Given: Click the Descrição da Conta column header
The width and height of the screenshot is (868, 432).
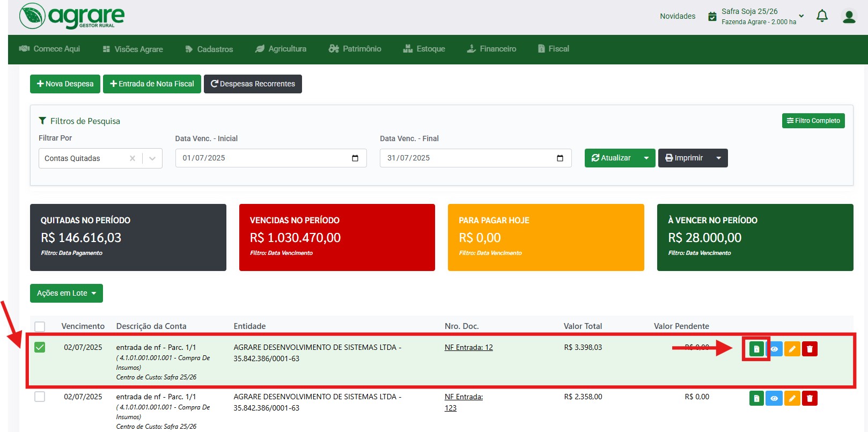Looking at the screenshot, I should pyautogui.click(x=151, y=326).
